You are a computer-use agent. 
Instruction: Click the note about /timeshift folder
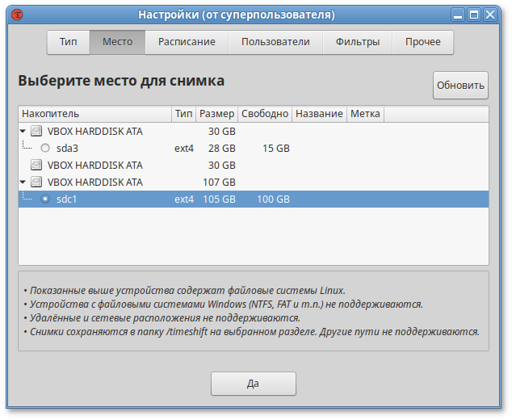(251, 332)
